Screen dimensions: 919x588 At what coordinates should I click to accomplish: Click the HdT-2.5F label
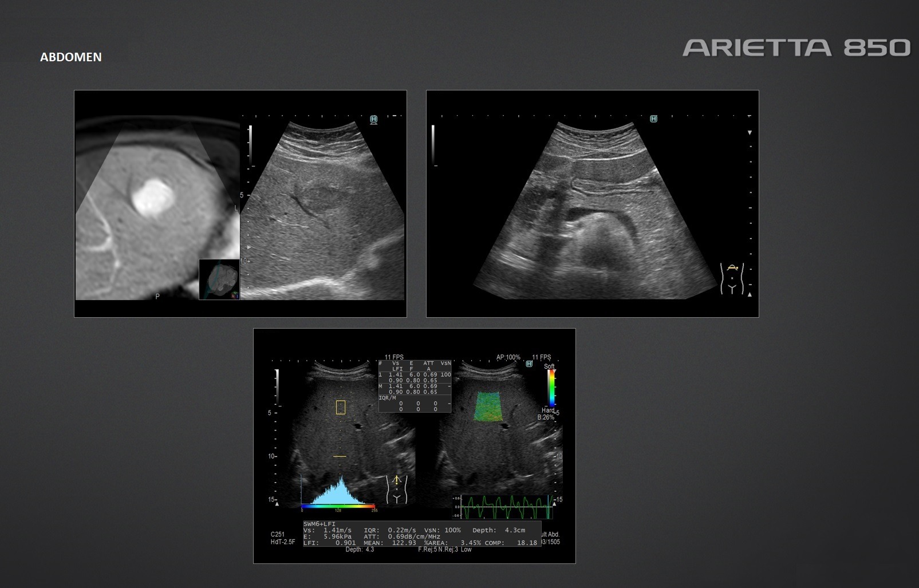coord(283,542)
